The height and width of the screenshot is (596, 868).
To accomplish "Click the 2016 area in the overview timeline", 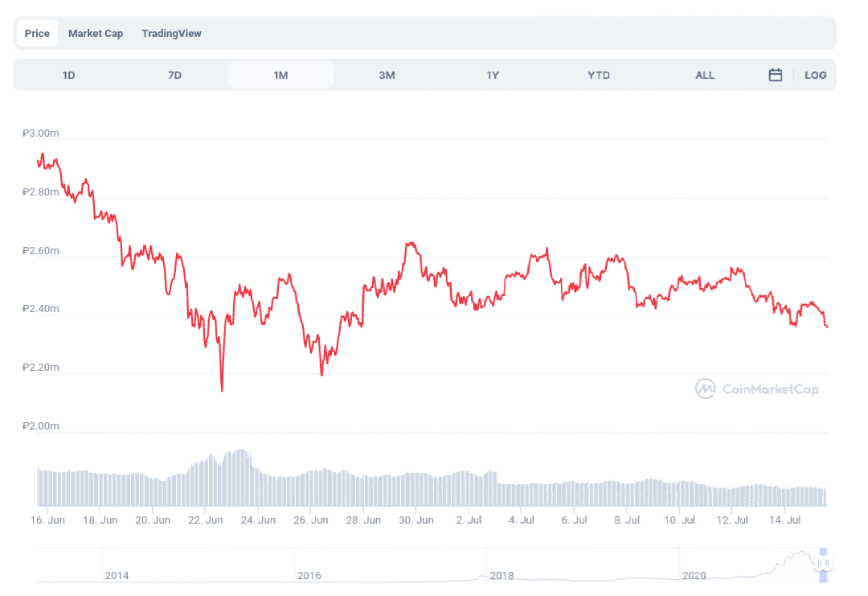I will pos(309,575).
